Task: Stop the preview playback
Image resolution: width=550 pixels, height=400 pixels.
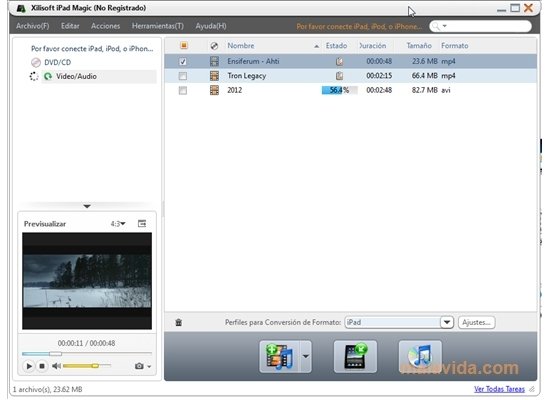Action: pyautogui.click(x=42, y=366)
